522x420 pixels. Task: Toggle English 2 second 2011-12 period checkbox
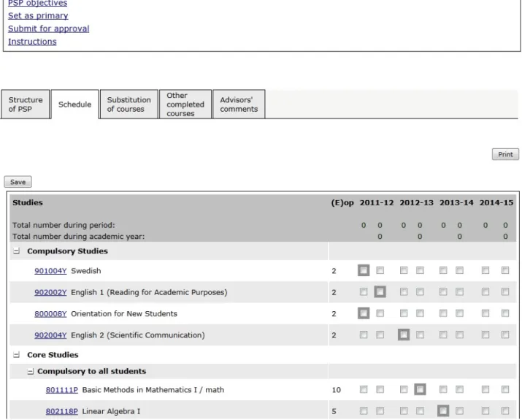tap(380, 335)
